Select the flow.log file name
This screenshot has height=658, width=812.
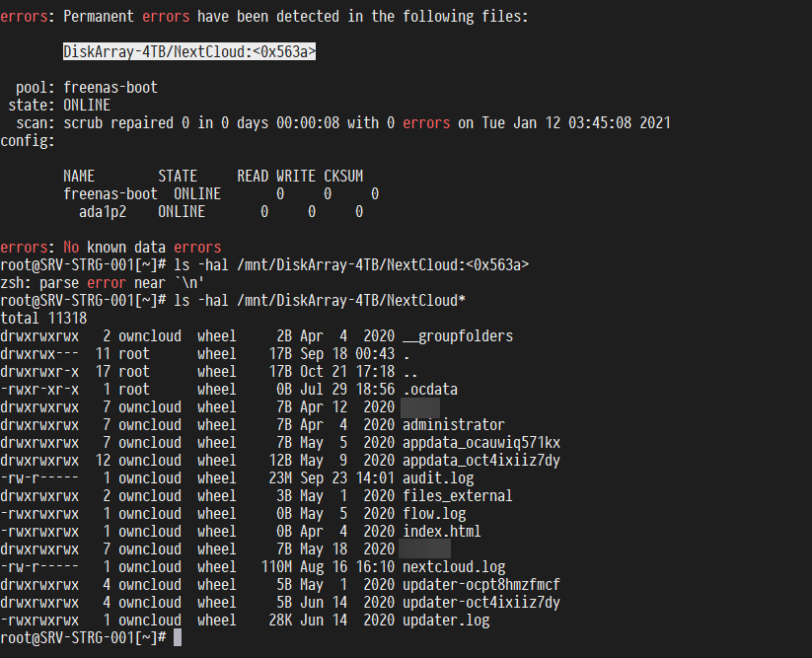434,514
